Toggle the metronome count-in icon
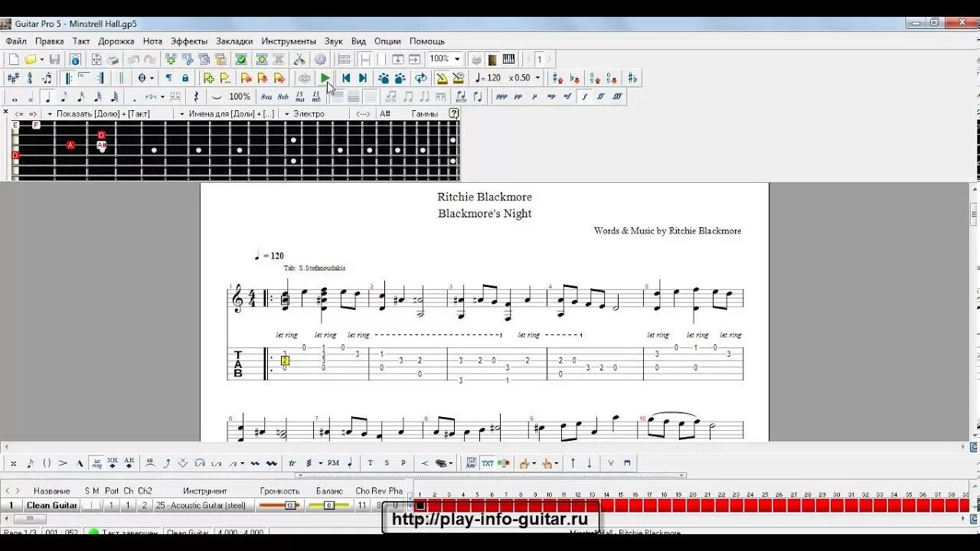The width and height of the screenshot is (980, 551). (459, 78)
